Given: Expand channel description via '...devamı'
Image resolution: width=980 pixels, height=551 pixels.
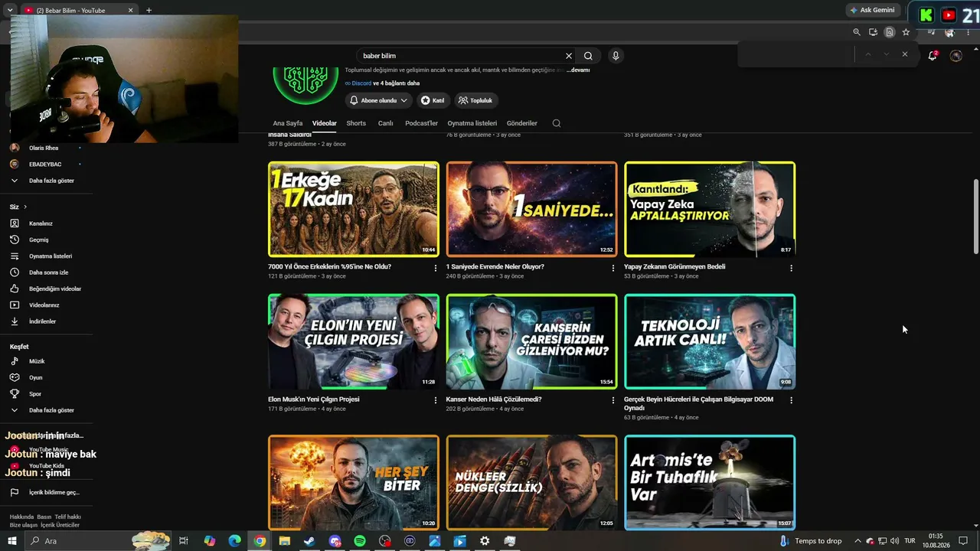Looking at the screenshot, I should point(578,70).
